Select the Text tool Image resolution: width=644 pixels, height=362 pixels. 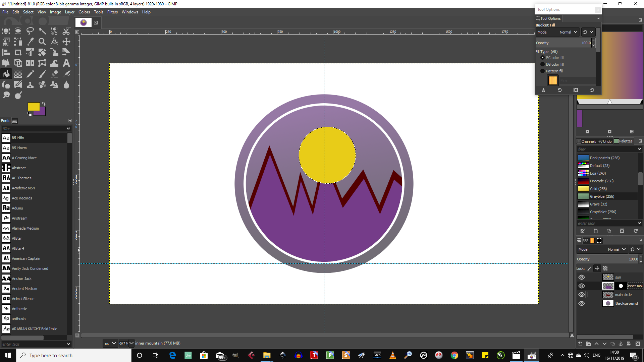66,63
